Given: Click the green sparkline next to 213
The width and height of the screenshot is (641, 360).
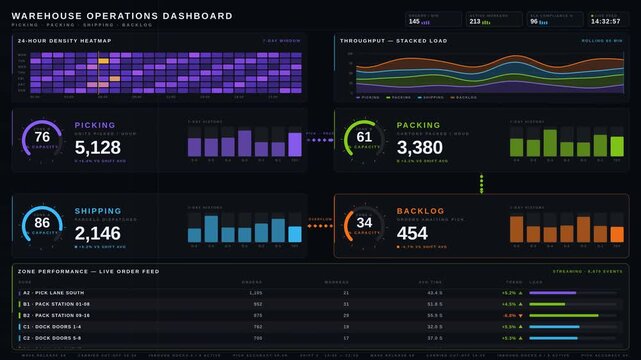Looking at the screenshot, I should click(486, 22).
